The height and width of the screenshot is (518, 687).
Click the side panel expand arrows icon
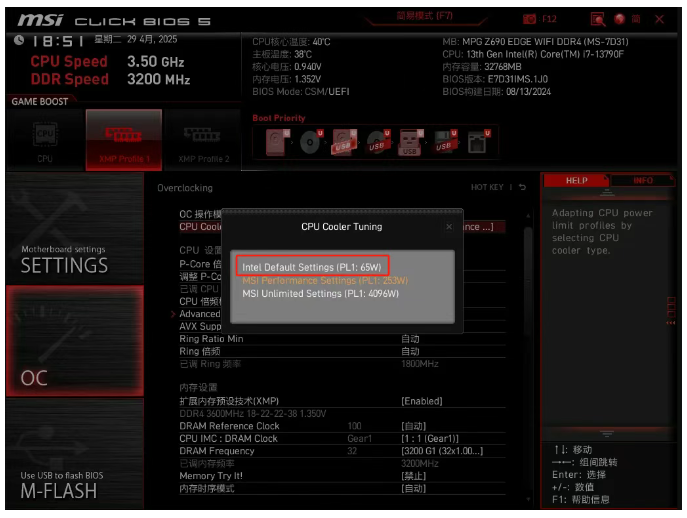(670, 310)
